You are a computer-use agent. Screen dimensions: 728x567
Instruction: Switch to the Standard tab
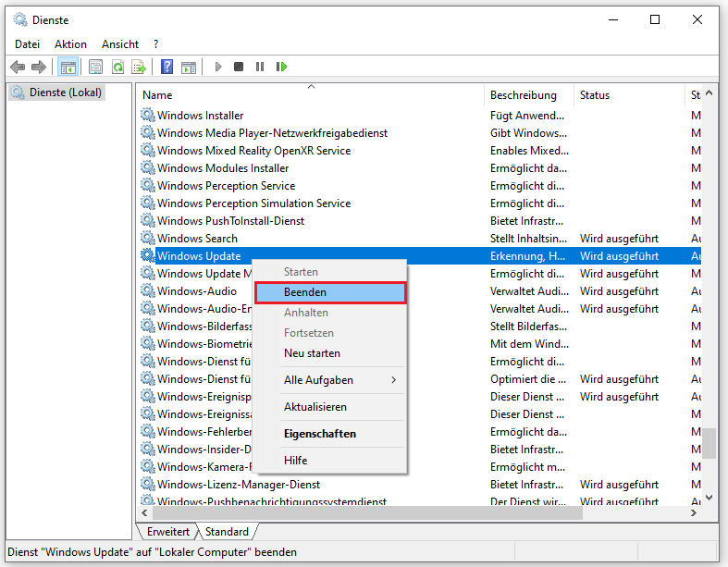227,532
